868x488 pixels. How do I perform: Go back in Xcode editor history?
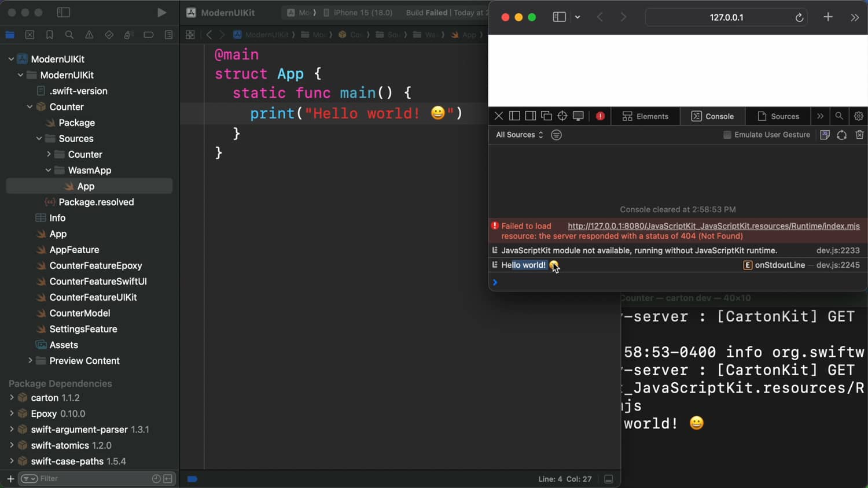[x=209, y=35]
